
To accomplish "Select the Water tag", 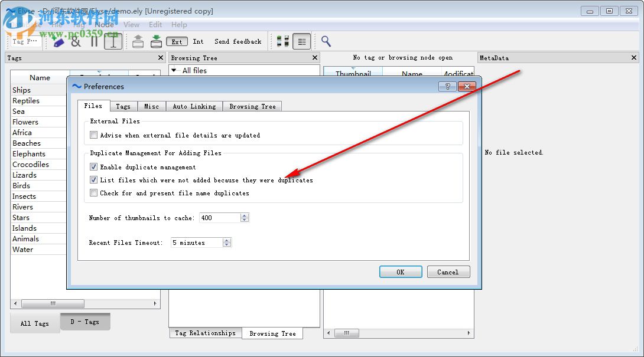I will 22,250.
